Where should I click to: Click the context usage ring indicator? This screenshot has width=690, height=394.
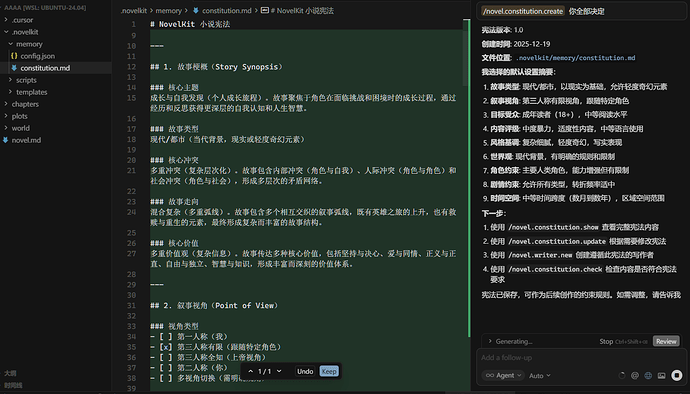point(621,376)
